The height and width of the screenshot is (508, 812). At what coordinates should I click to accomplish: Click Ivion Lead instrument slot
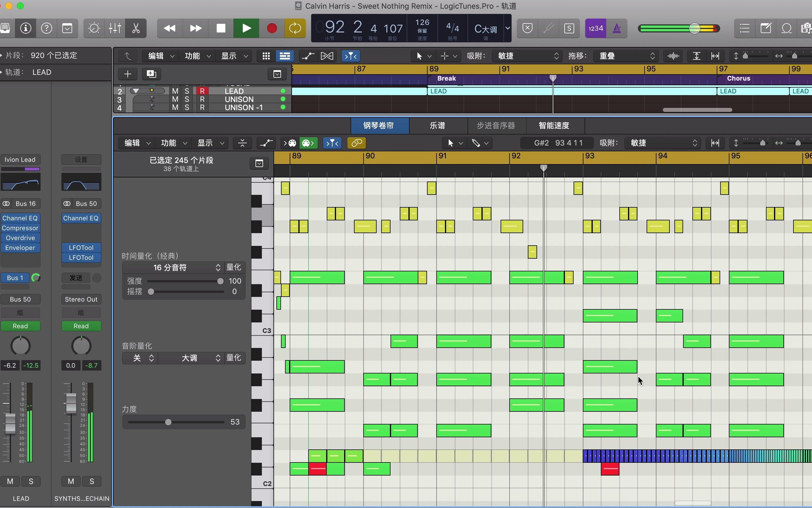pyautogui.click(x=20, y=159)
